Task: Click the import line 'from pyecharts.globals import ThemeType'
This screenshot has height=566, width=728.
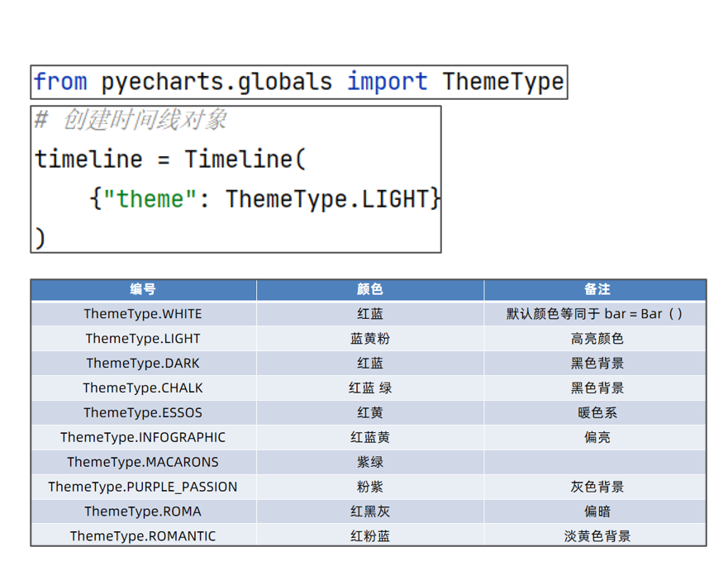Action: point(299,82)
